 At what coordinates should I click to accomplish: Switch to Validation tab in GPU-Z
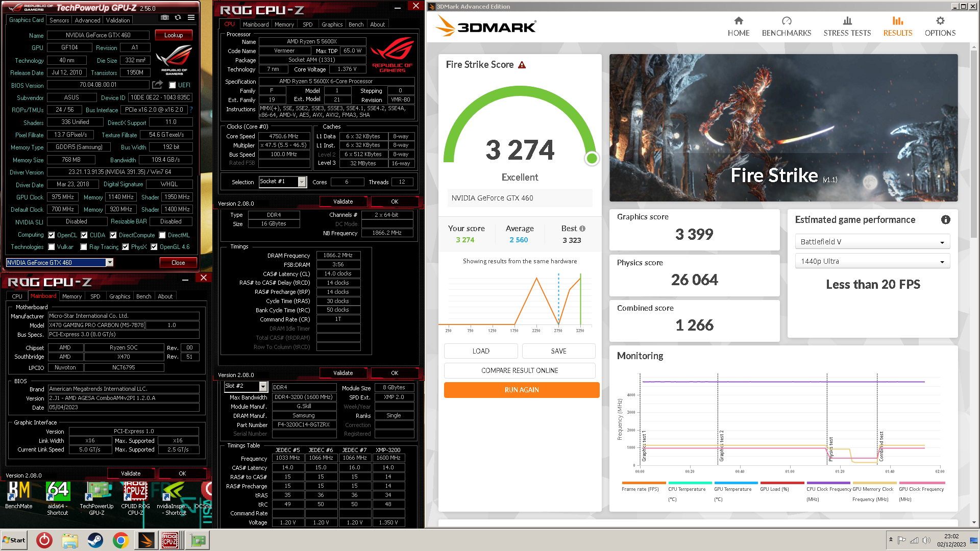118,20
